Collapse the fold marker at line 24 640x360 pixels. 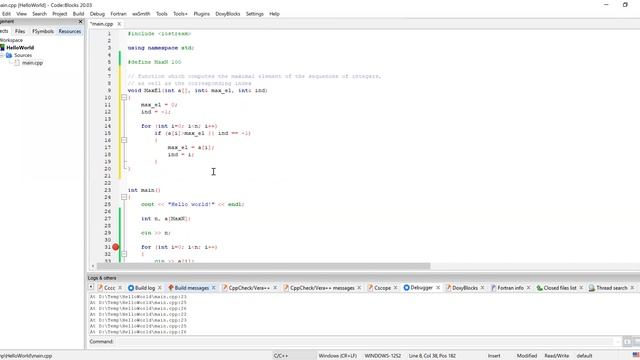tap(124, 197)
